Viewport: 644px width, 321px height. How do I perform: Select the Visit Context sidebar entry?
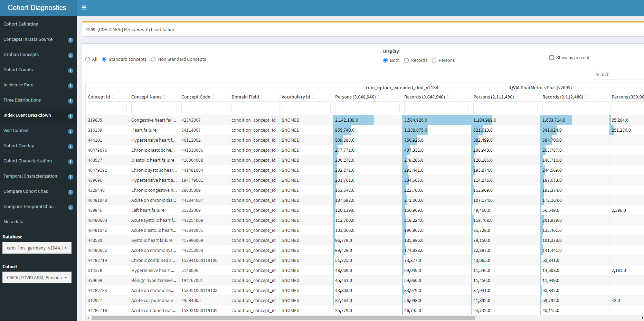pyautogui.click(x=16, y=130)
